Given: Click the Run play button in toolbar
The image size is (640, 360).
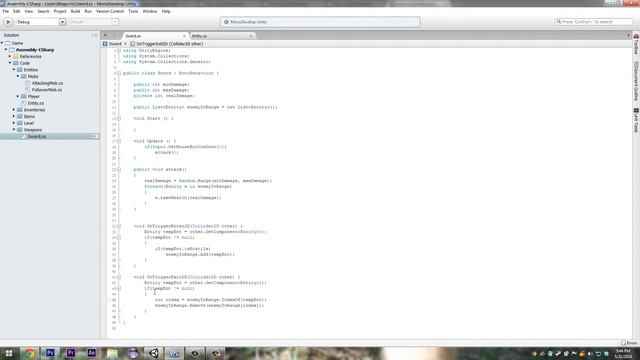Looking at the screenshot, I should click(8, 22).
